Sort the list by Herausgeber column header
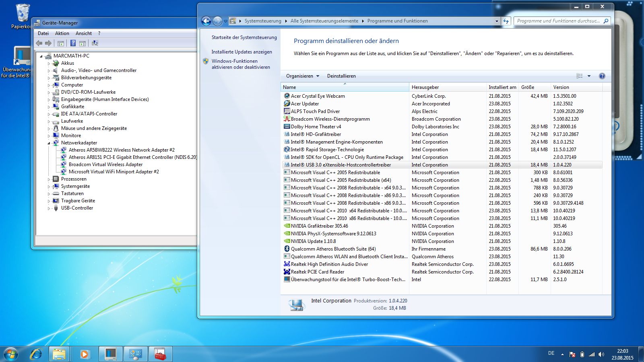This screenshot has height=362, width=644. click(x=448, y=87)
